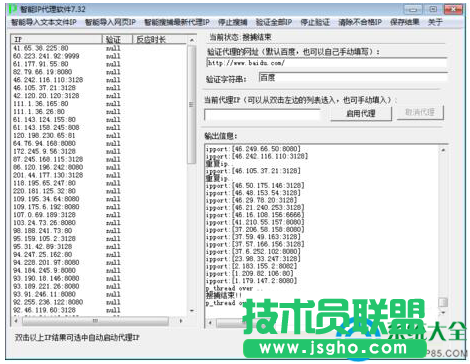Click the app icon in the title bar
Screen dimensions: 470x364
click(12, 9)
